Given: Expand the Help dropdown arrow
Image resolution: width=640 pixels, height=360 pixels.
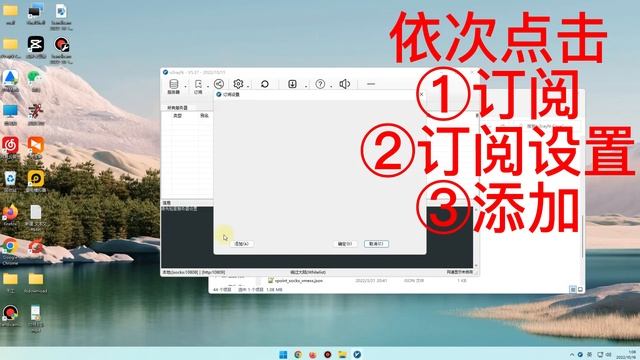Looking at the screenshot, I should (331, 87).
